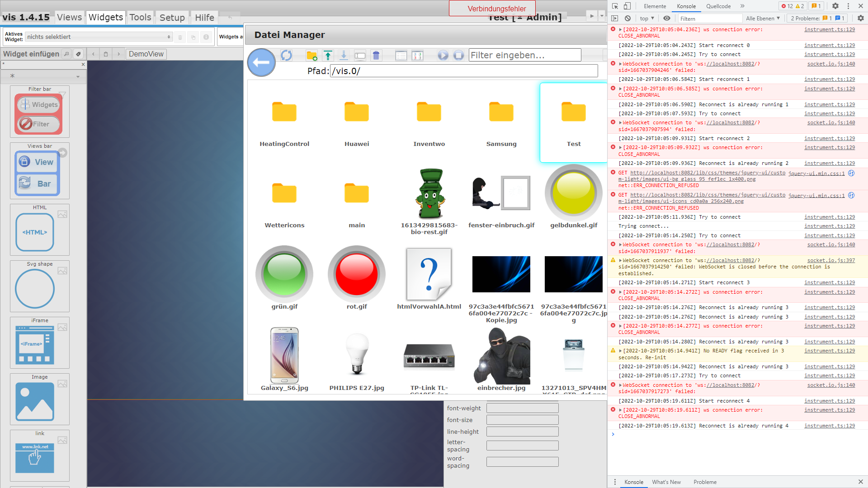Select the Test folder
This screenshot has width=868, height=488.
574,122
